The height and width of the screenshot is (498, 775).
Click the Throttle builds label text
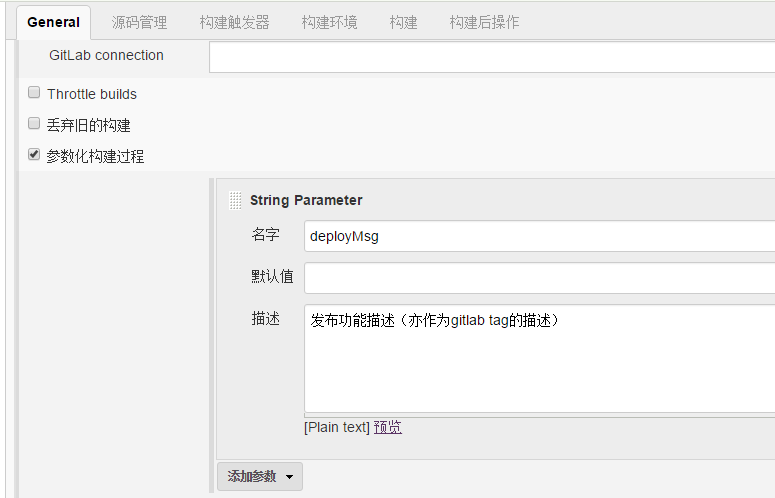pos(92,94)
